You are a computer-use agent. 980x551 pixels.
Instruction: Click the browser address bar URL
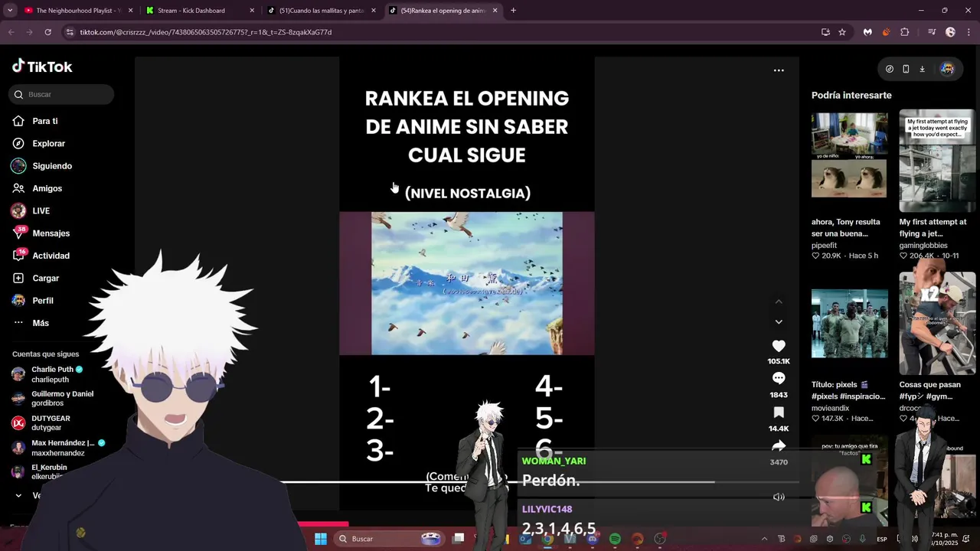coord(206,32)
